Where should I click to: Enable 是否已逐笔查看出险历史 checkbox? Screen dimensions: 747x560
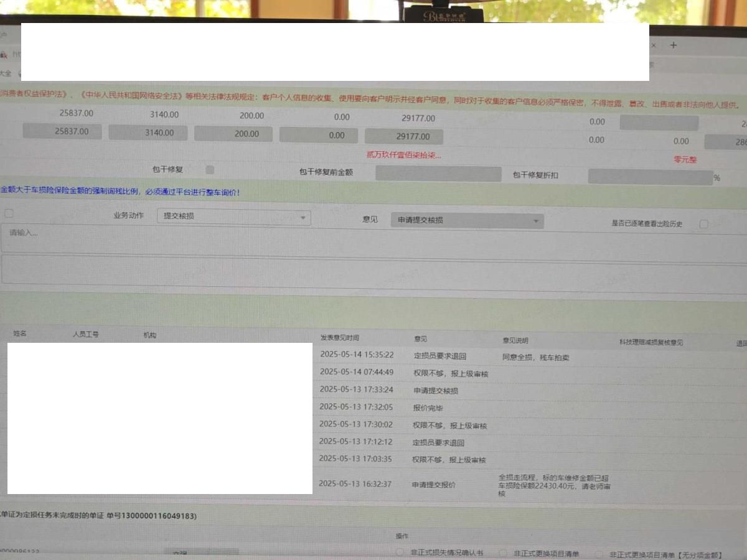pyautogui.click(x=703, y=224)
